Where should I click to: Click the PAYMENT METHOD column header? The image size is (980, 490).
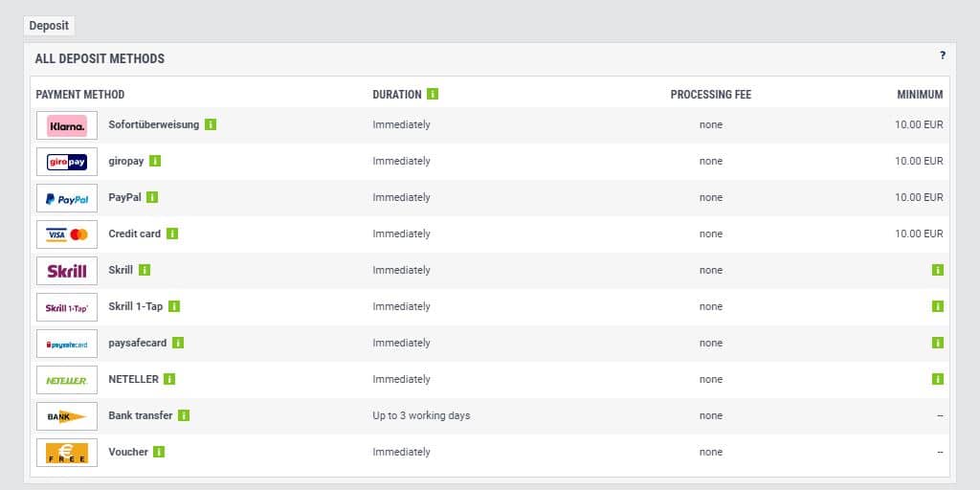pos(80,95)
